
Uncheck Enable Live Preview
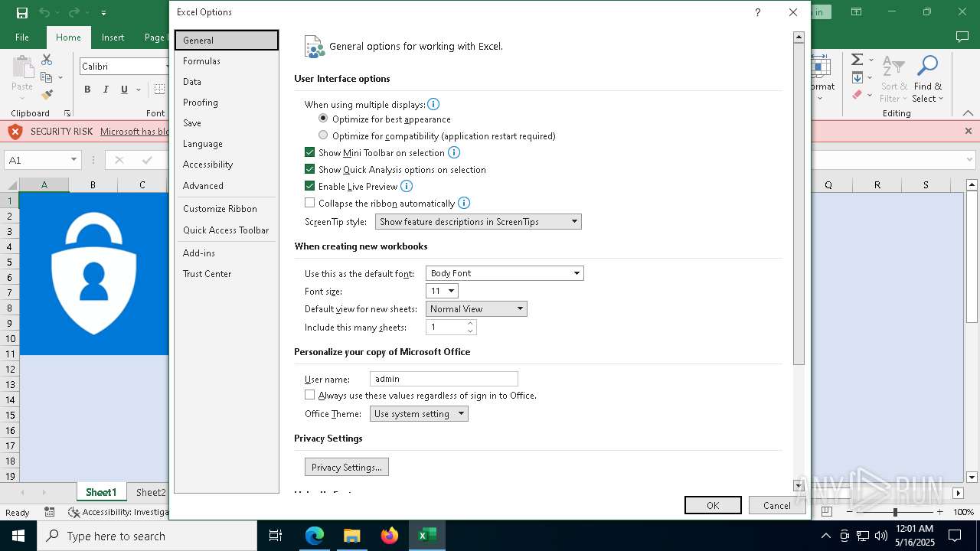tap(309, 186)
